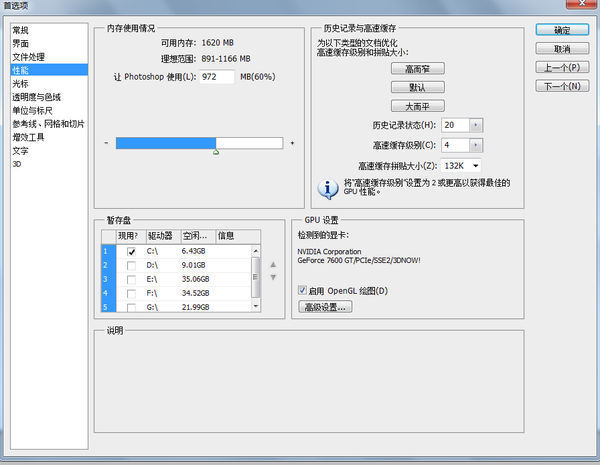This screenshot has height=465, width=600.
Task: Click the 确定 button
Action: coord(562,30)
